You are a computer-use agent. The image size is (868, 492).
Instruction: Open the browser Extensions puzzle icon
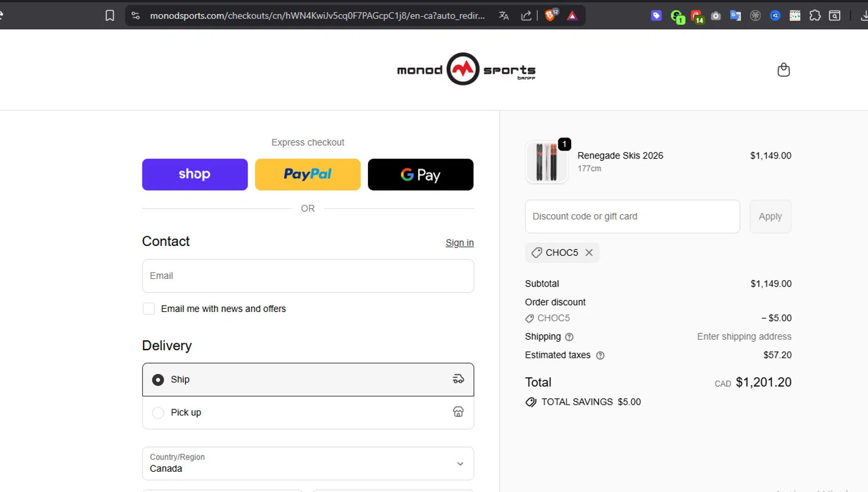[x=815, y=16]
